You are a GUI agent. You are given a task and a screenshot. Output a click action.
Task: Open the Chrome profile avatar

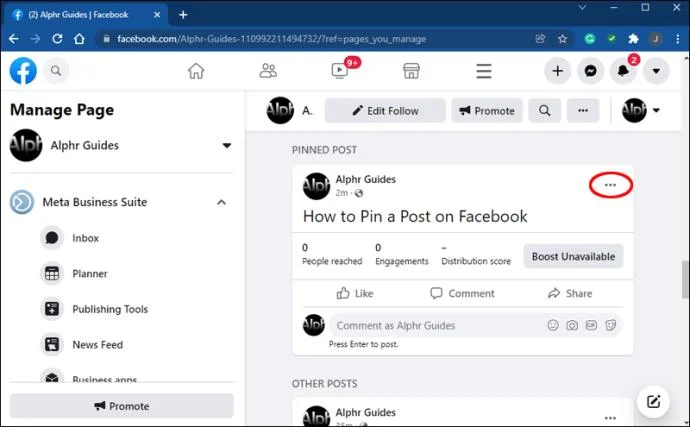655,39
